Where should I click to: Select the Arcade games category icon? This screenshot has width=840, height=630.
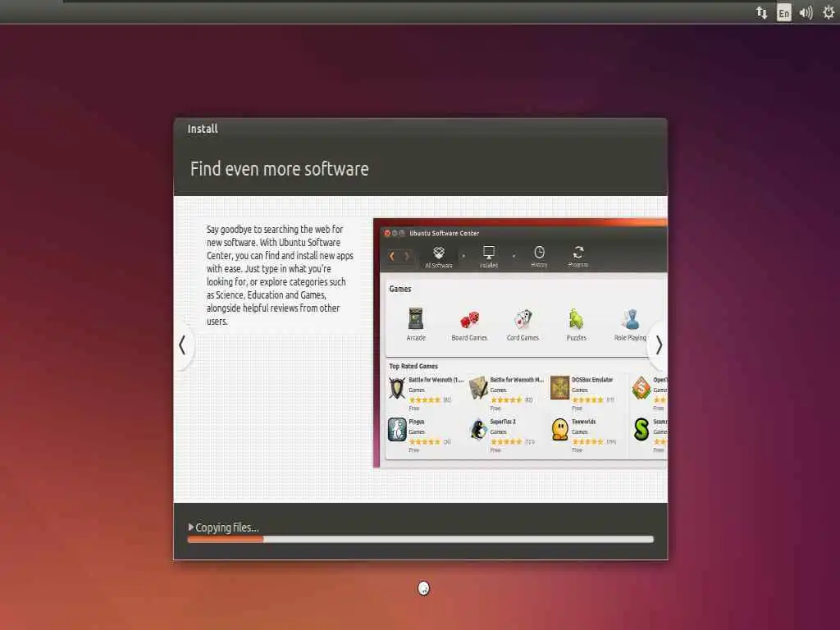click(416, 319)
